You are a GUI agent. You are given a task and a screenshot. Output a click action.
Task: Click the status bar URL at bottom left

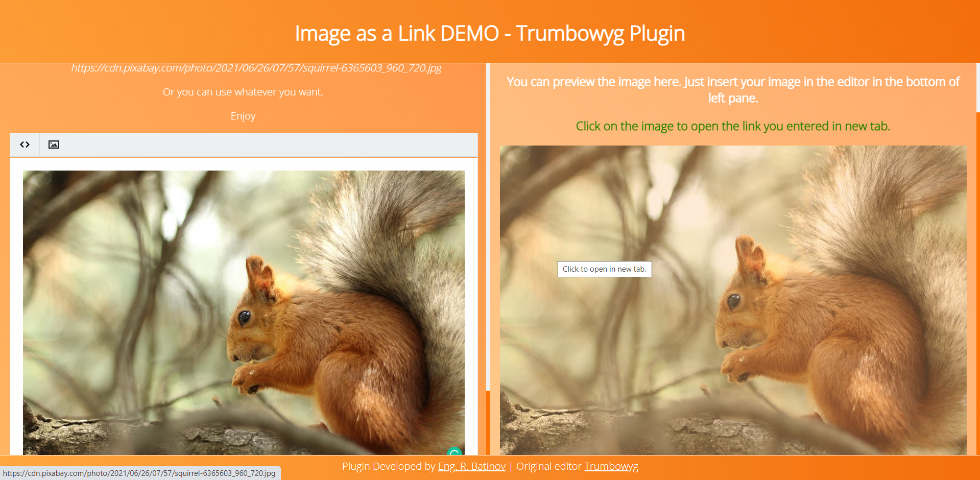(139, 473)
